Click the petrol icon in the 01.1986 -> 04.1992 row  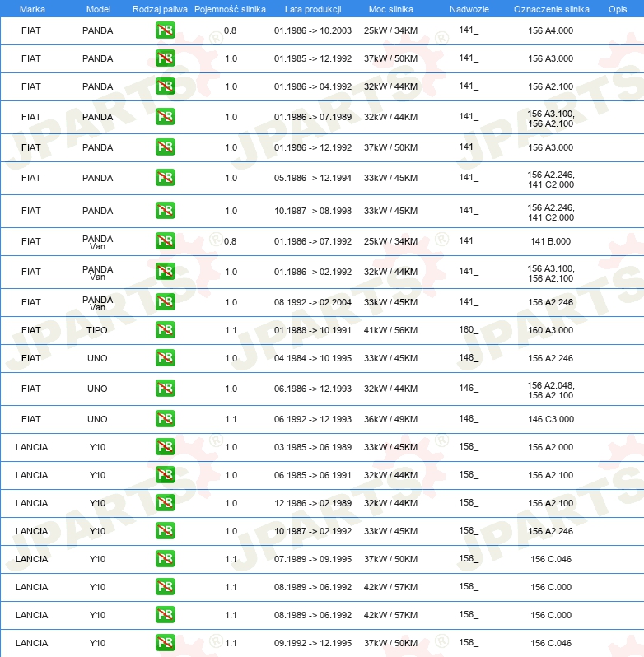pos(165,86)
